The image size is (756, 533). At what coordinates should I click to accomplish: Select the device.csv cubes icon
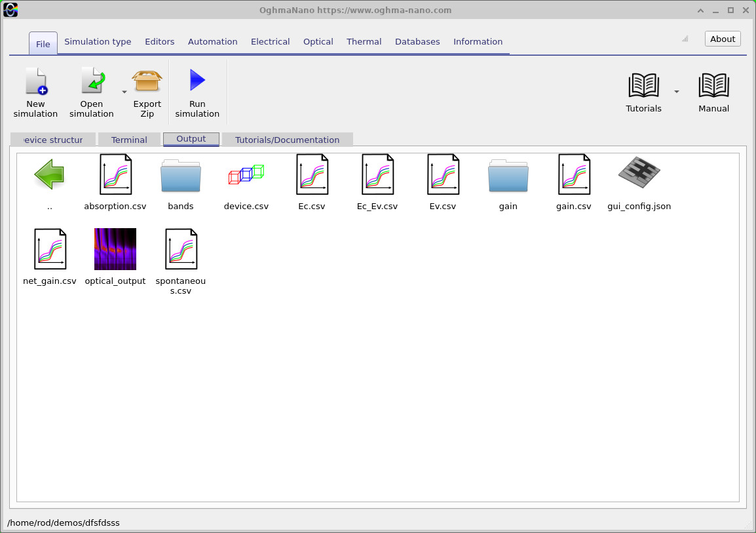(x=246, y=174)
